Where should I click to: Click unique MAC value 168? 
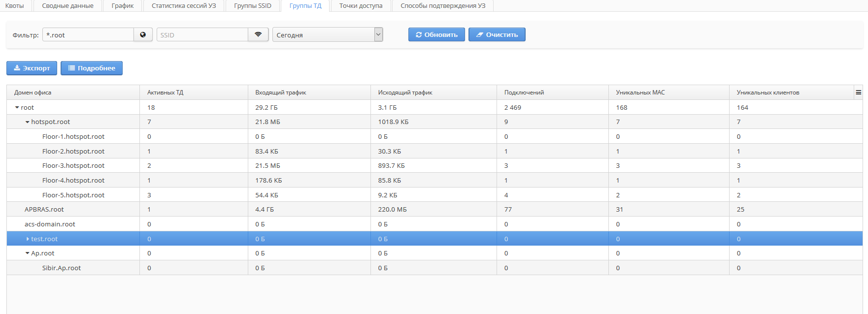622,107
